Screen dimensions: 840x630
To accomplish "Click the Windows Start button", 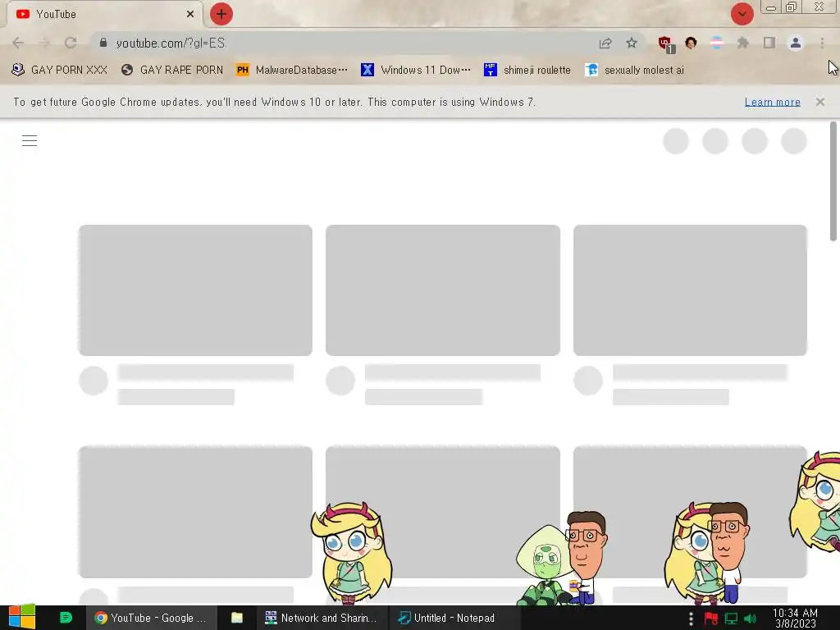I will click(22, 617).
